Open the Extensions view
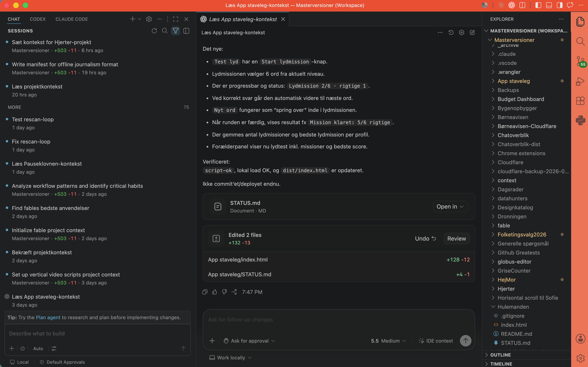This screenshot has width=588, height=367. pyautogui.click(x=580, y=101)
